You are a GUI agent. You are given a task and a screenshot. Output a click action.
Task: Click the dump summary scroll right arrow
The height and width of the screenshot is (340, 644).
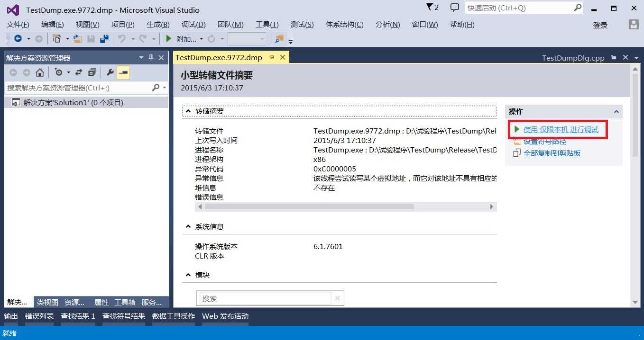click(x=492, y=207)
